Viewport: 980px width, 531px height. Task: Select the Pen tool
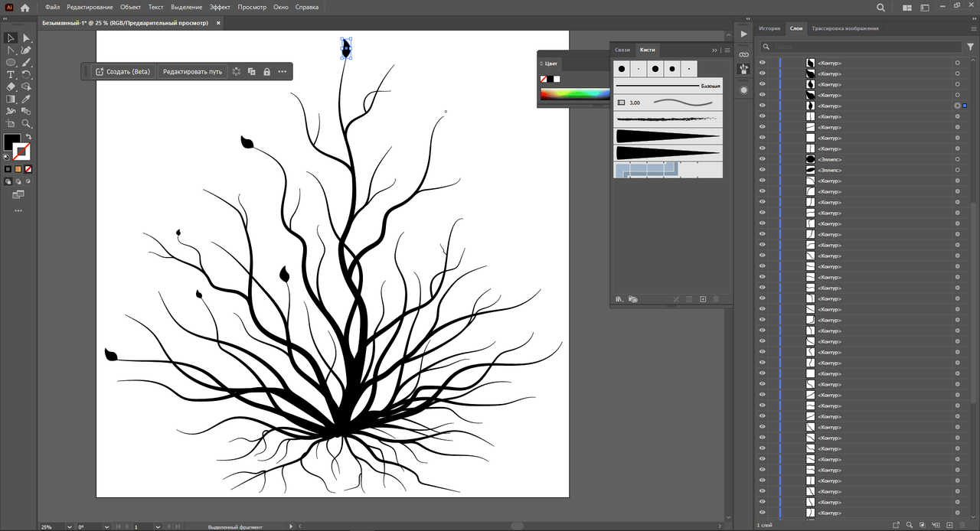(x=26, y=50)
